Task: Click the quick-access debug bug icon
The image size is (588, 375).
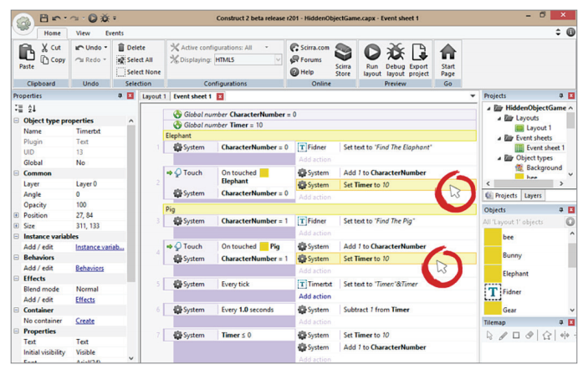Action: (105, 18)
